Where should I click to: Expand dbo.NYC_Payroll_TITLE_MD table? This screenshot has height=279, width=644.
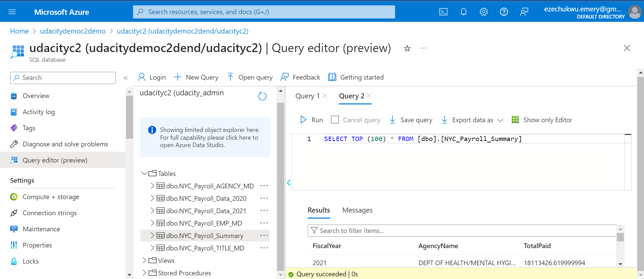(152, 248)
